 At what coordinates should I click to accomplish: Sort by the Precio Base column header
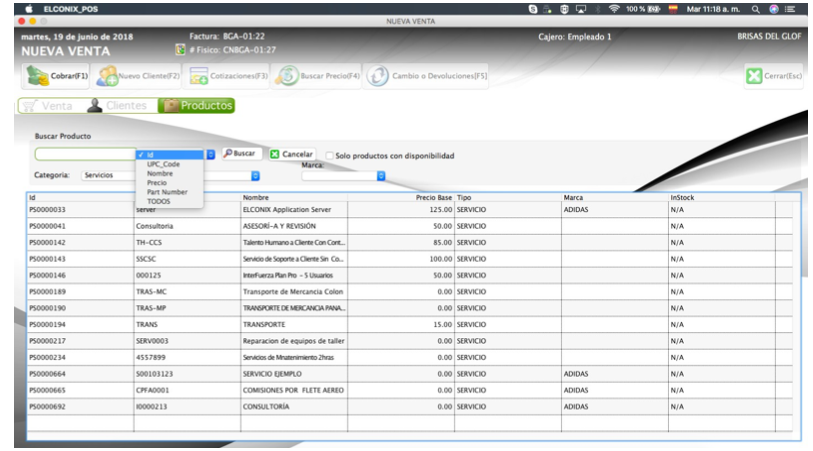point(401,198)
